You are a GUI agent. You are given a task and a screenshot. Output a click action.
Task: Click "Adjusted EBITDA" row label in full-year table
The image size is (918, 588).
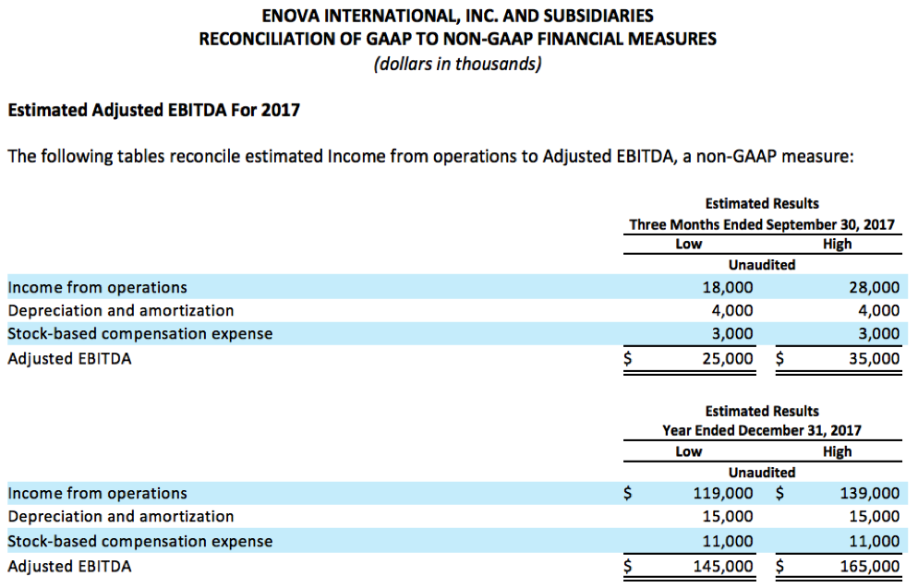69,567
